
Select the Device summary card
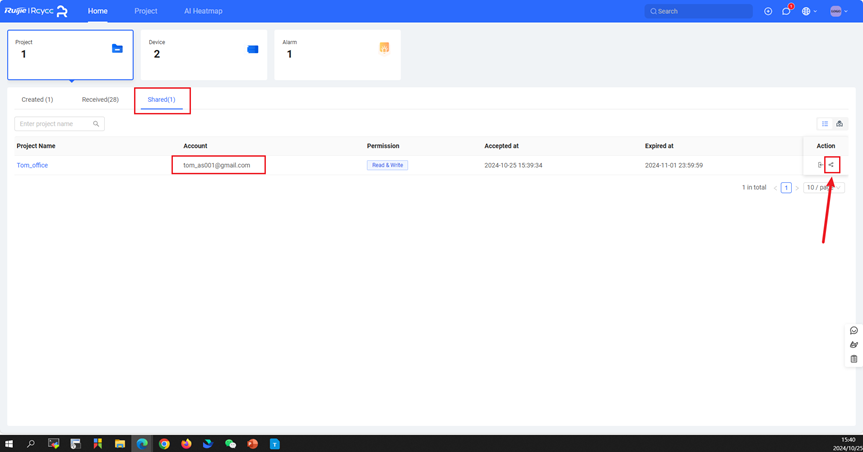click(204, 54)
